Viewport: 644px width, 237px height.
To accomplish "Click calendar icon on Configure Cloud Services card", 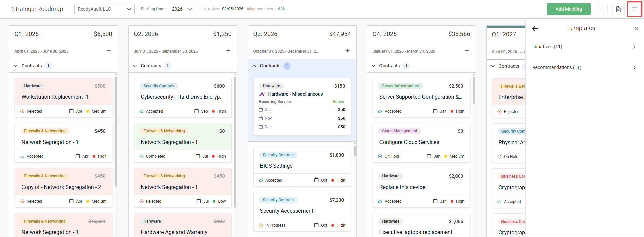I will 429,156.
